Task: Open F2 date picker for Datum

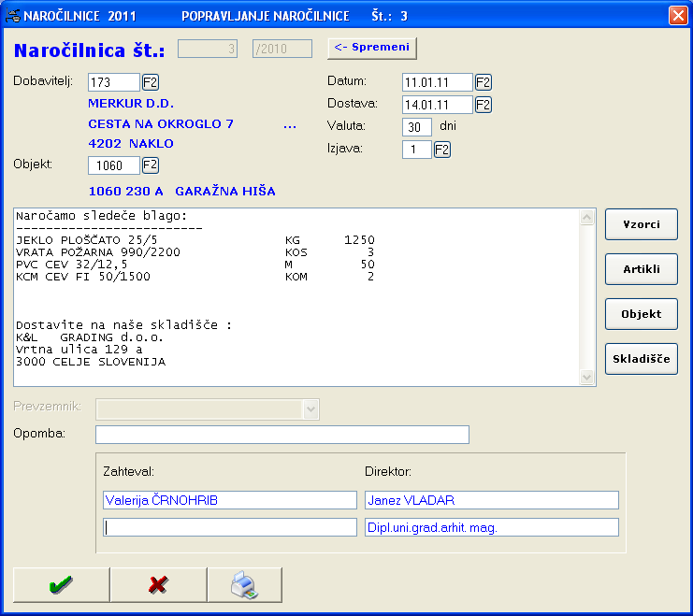Action: 484,82
